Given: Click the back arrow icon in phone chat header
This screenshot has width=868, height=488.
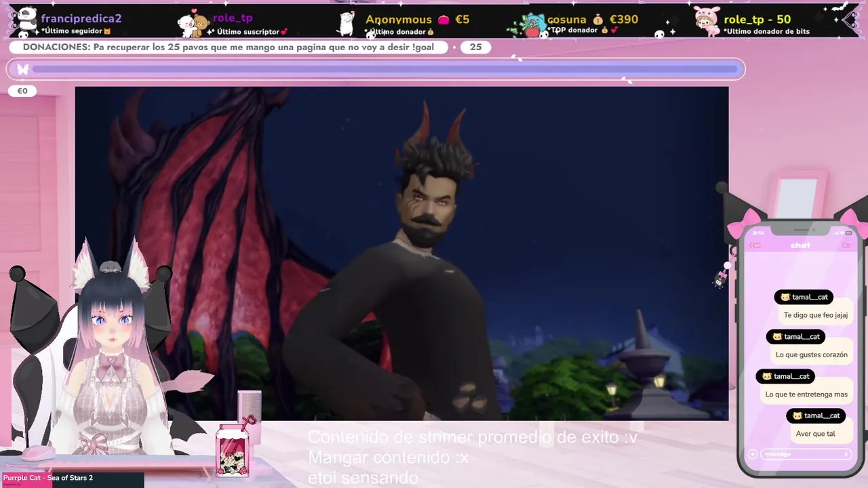Looking at the screenshot, I should [756, 245].
